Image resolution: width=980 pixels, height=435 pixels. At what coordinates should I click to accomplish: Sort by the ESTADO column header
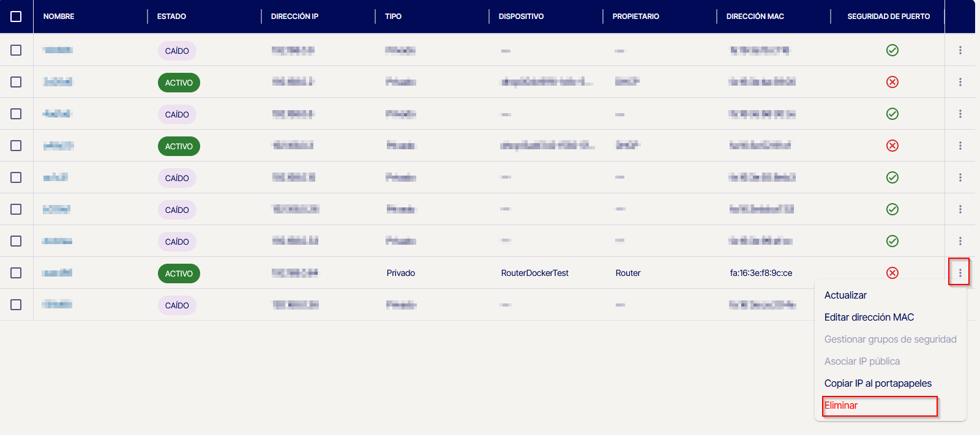[x=171, y=17]
